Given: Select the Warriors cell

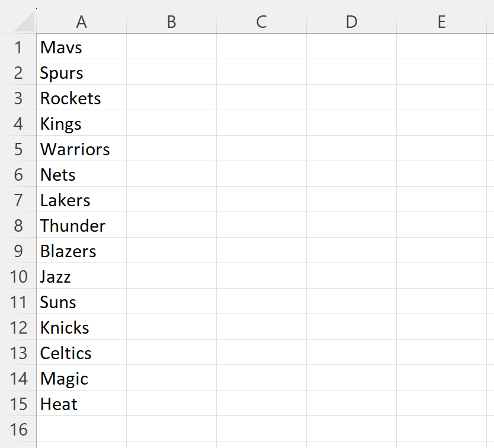Looking at the screenshot, I should [x=82, y=149].
